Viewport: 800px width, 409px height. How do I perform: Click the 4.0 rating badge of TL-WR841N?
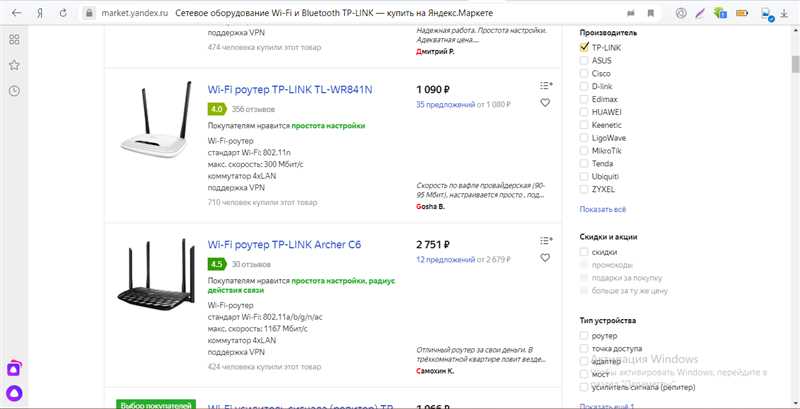pyautogui.click(x=217, y=109)
